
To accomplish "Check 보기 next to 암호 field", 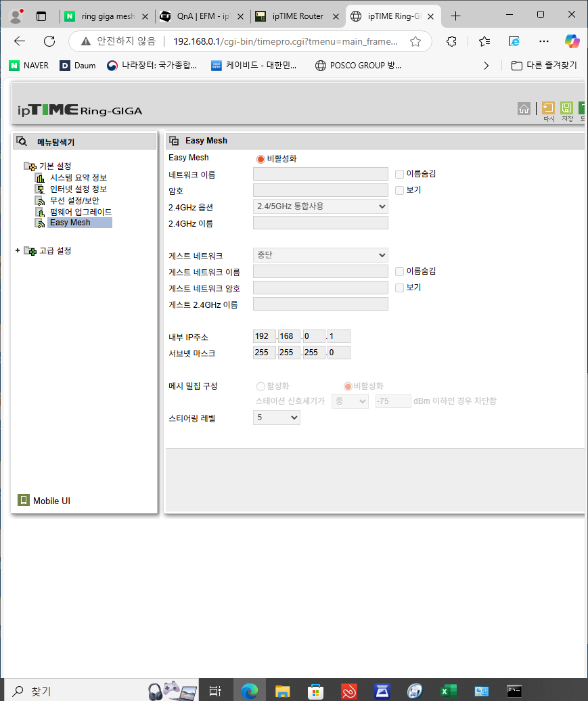I will (399, 190).
